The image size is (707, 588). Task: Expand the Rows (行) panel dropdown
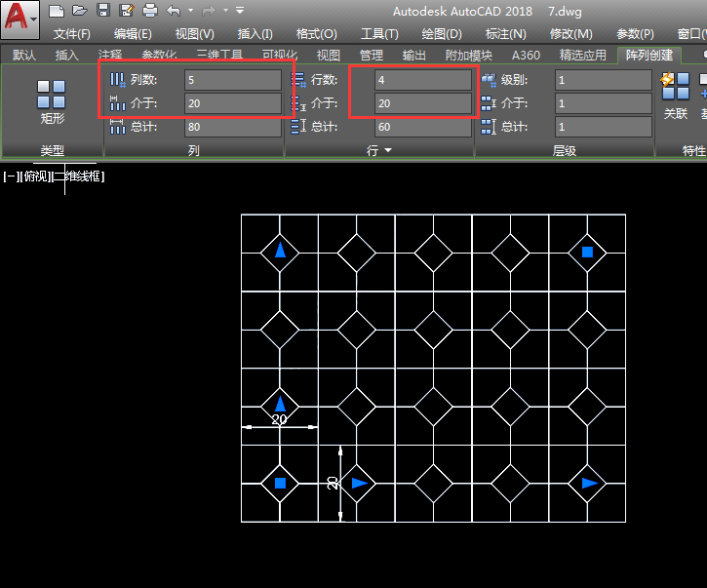tap(387, 151)
